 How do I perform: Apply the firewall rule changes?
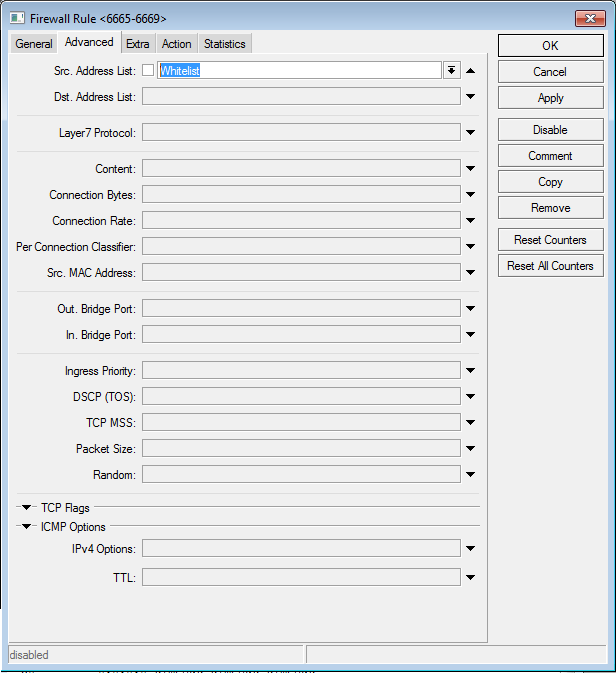click(x=551, y=98)
